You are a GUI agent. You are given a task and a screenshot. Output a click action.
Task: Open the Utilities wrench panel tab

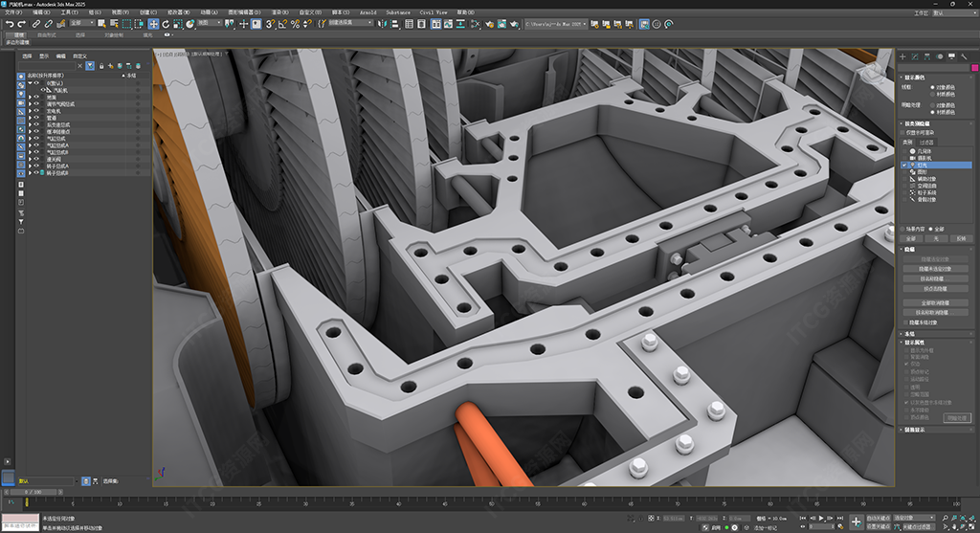964,56
